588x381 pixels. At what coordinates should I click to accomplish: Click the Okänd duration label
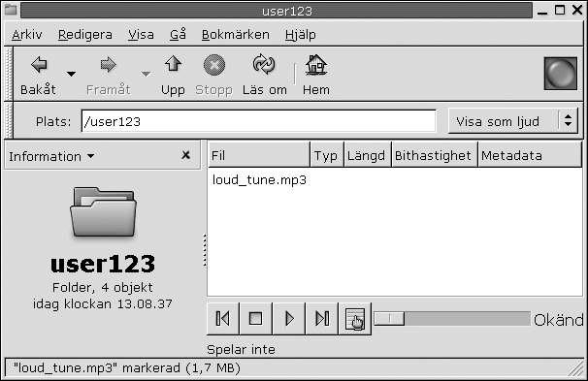558,320
